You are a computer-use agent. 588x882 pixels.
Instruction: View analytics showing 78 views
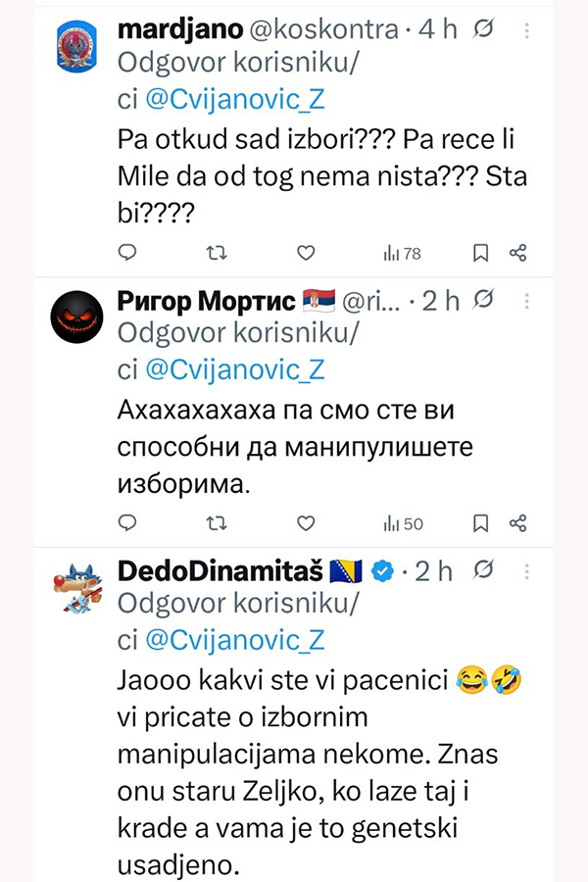coord(402,254)
